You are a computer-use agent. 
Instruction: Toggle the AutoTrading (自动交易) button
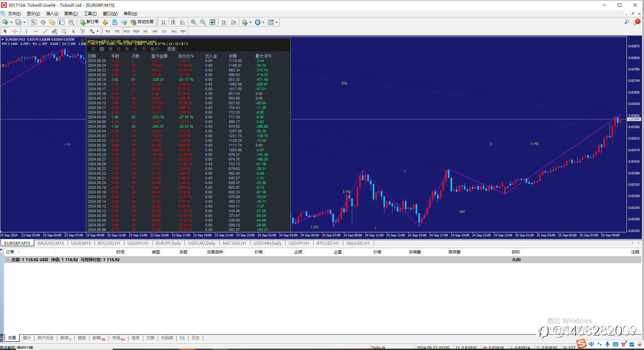point(142,22)
